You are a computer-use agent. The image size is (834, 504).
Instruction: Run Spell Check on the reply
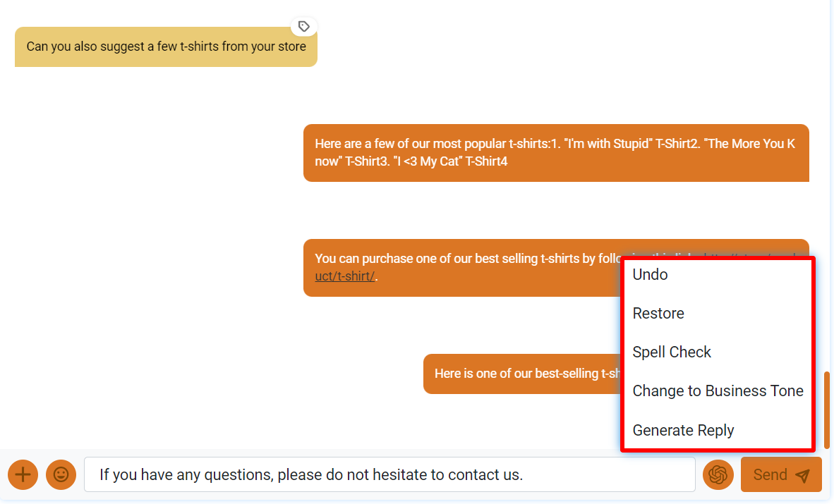(x=672, y=352)
